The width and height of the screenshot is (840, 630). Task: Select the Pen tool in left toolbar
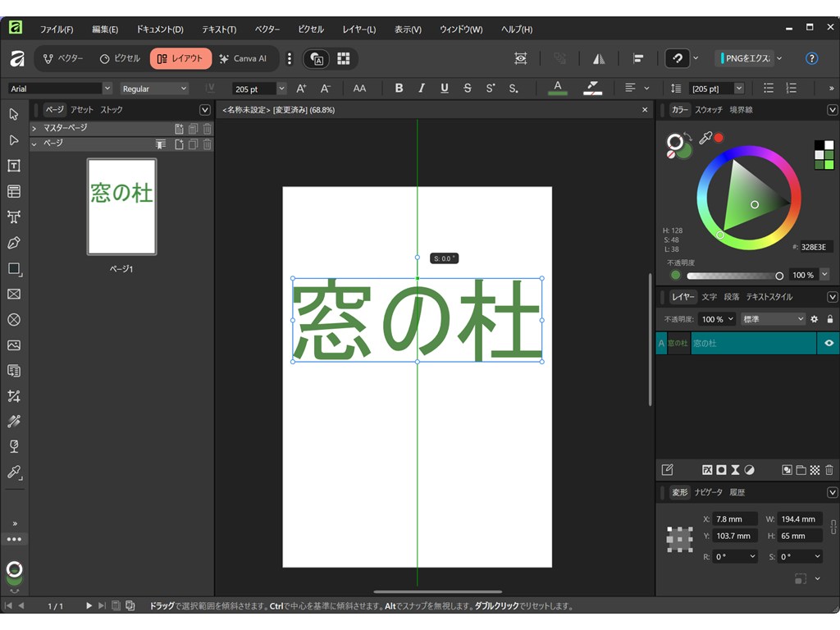[13, 243]
